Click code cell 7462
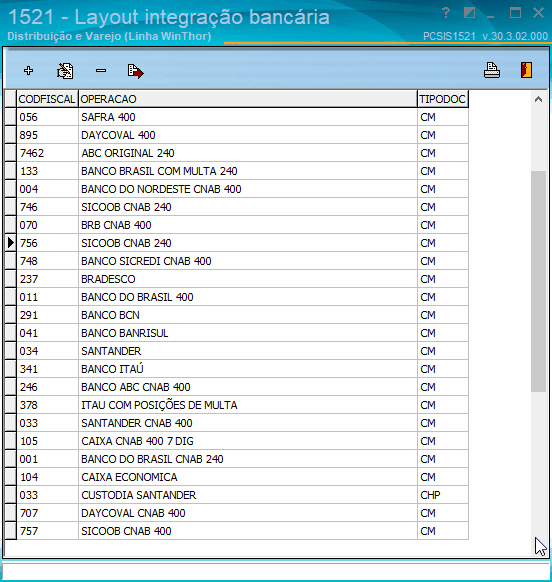The image size is (552, 582). tap(47, 153)
